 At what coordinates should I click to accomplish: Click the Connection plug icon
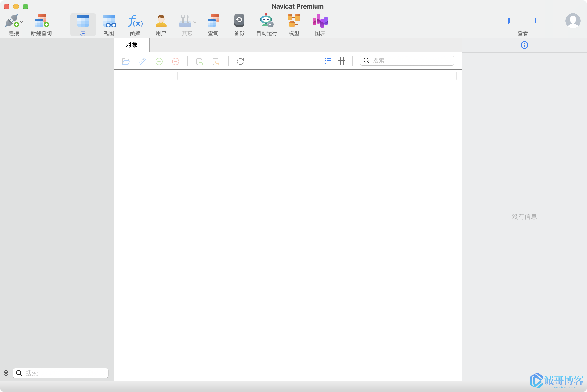coord(12,21)
